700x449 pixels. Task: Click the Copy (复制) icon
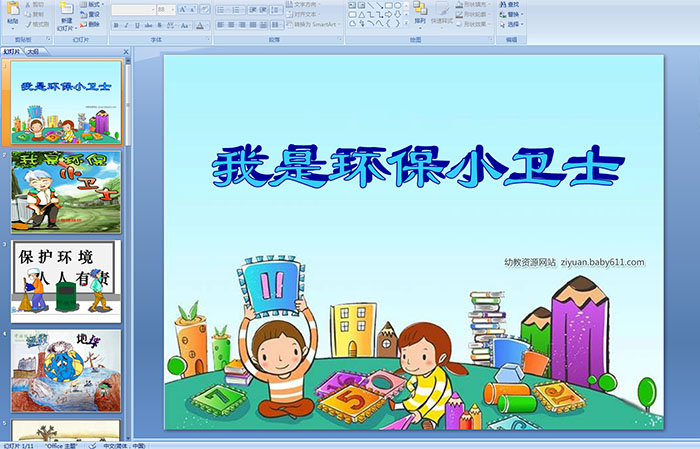[x=28, y=14]
